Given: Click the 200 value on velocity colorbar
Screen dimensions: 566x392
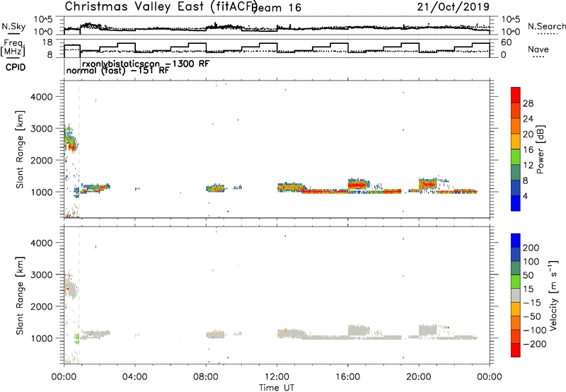Looking at the screenshot, I should tap(531, 248).
